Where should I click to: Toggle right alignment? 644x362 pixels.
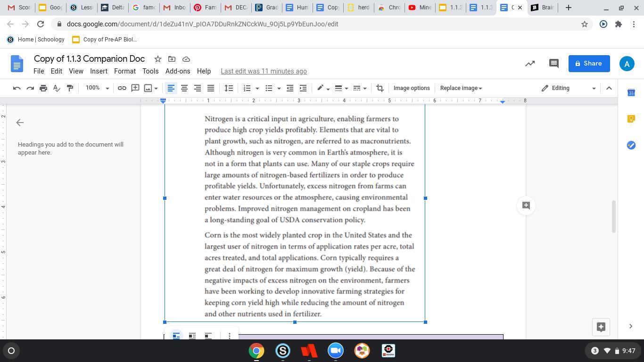tap(198, 88)
